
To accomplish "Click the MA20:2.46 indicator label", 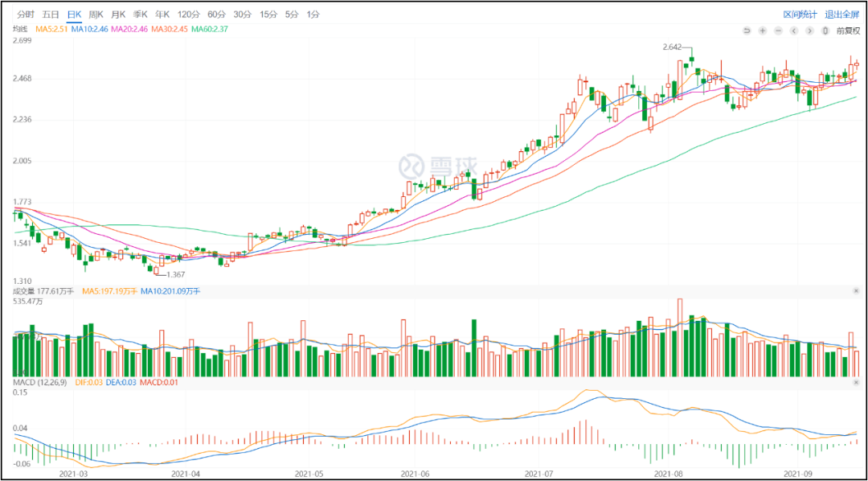I will click(x=130, y=29).
